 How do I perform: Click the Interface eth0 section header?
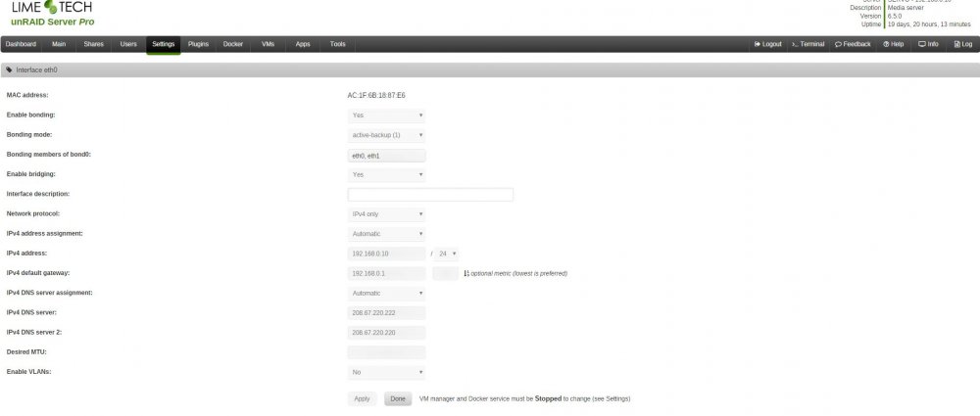[490, 69]
